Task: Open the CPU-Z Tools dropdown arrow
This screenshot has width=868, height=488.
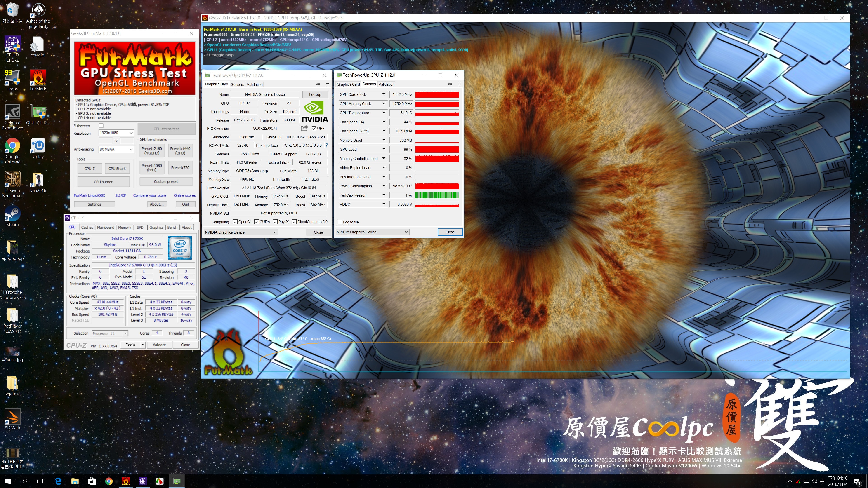Action: (143, 345)
